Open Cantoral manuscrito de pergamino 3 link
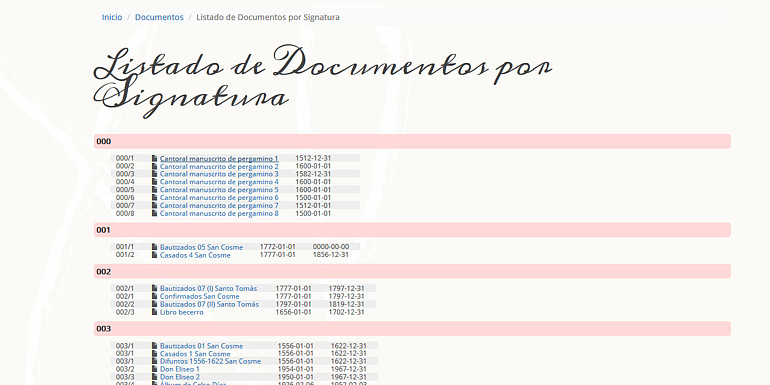The height and width of the screenshot is (385, 770). (219, 174)
